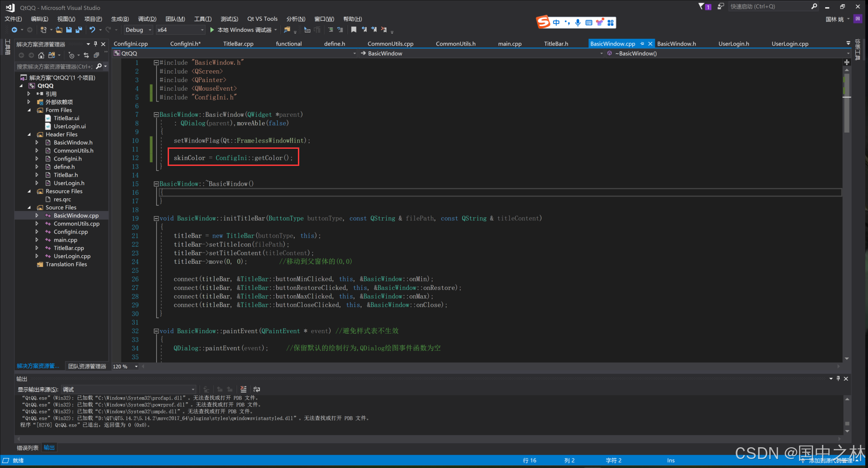The width and height of the screenshot is (868, 468).
Task: Click the quick launch input field
Action: click(x=769, y=6)
